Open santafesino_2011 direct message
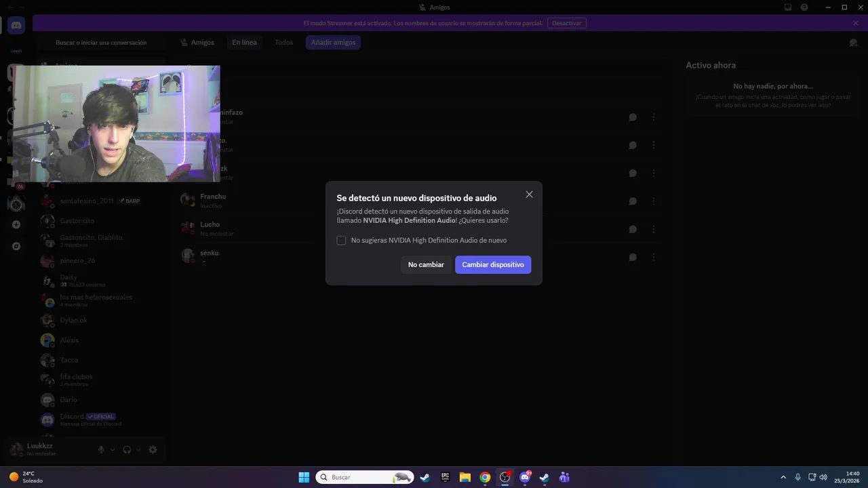The width and height of the screenshot is (868, 488). [x=102, y=201]
